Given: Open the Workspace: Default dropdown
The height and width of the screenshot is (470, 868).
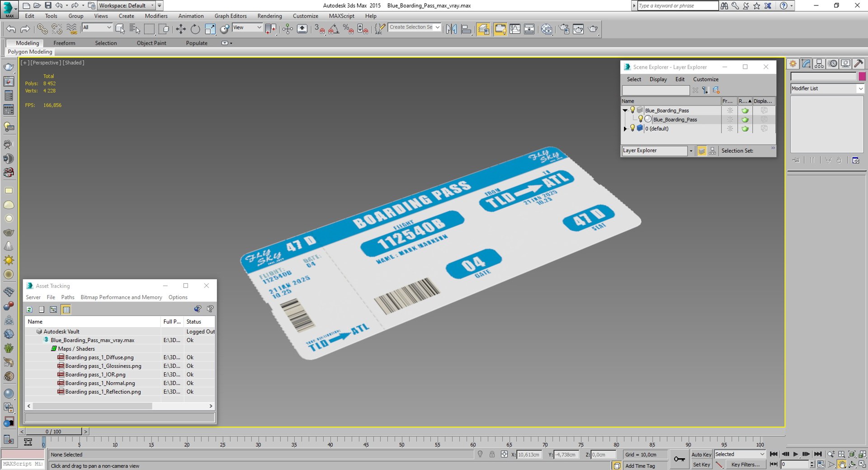Looking at the screenshot, I should coord(126,5).
